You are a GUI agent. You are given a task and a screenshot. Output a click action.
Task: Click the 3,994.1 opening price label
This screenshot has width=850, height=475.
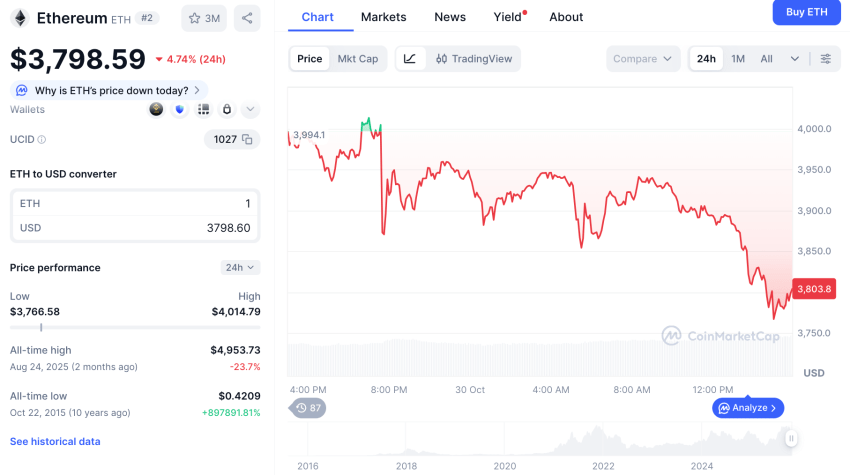point(309,134)
